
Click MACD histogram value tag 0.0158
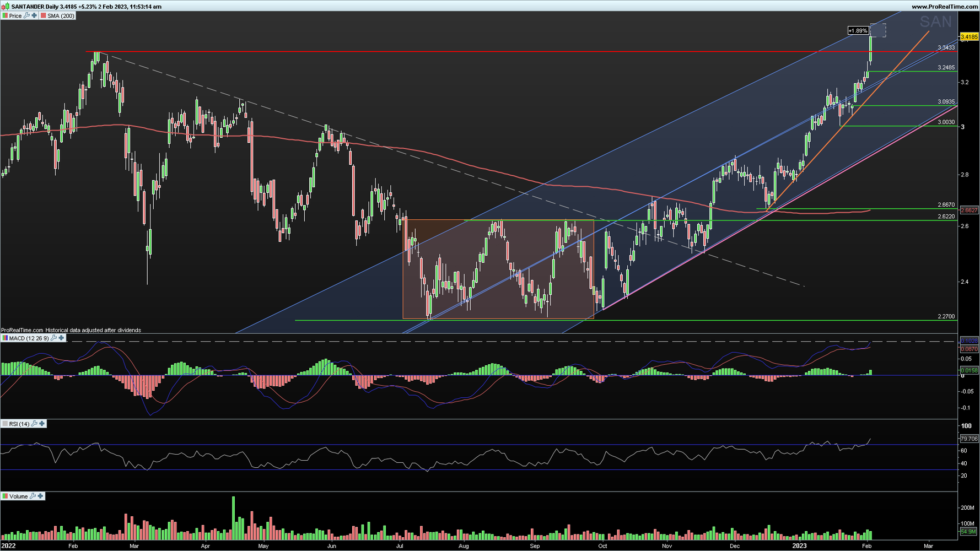point(969,370)
